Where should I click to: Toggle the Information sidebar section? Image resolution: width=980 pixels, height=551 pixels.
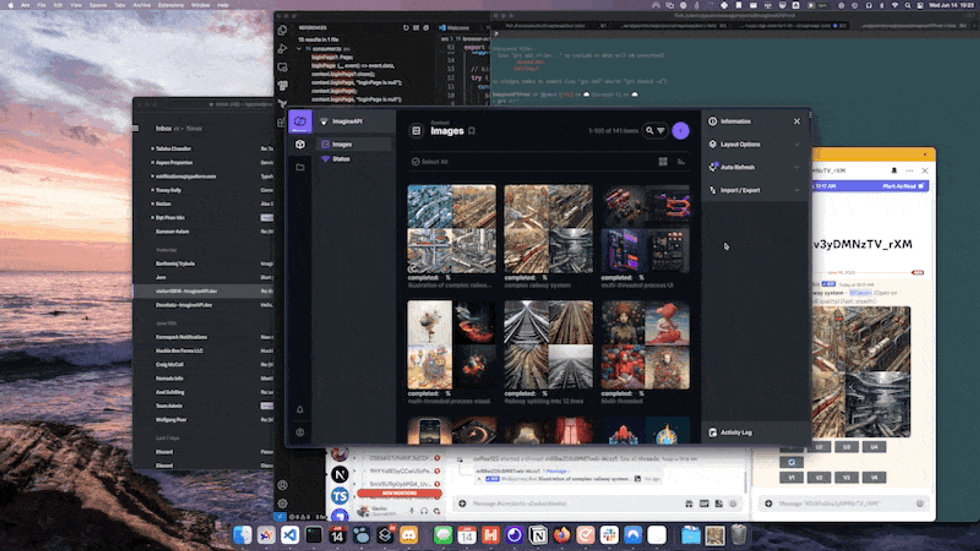coord(735,121)
